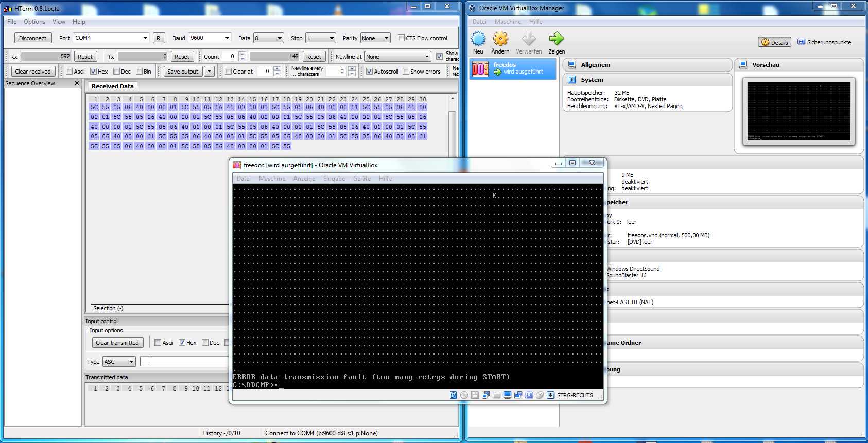Image resolution: width=868 pixels, height=443 pixels.
Task: Open the Maschine menu in freedos window
Action: pyautogui.click(x=272, y=179)
